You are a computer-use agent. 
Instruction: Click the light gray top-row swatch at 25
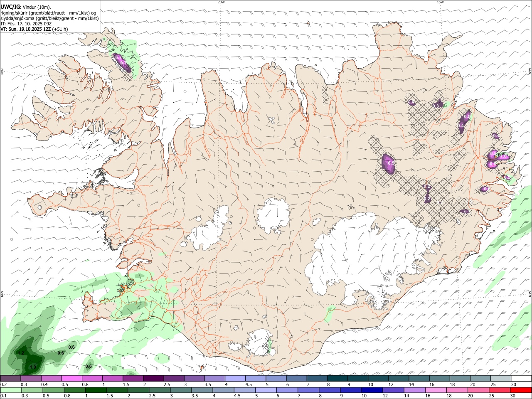coord(501,379)
